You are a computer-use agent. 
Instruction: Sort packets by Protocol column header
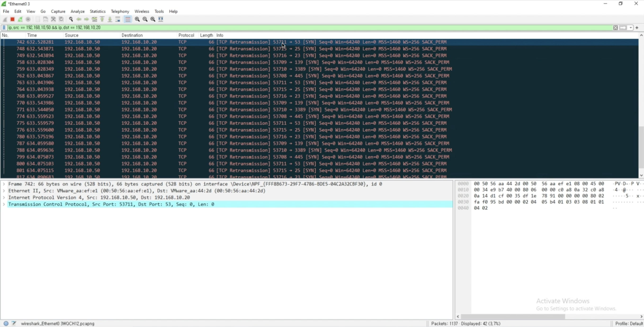[x=186, y=35]
